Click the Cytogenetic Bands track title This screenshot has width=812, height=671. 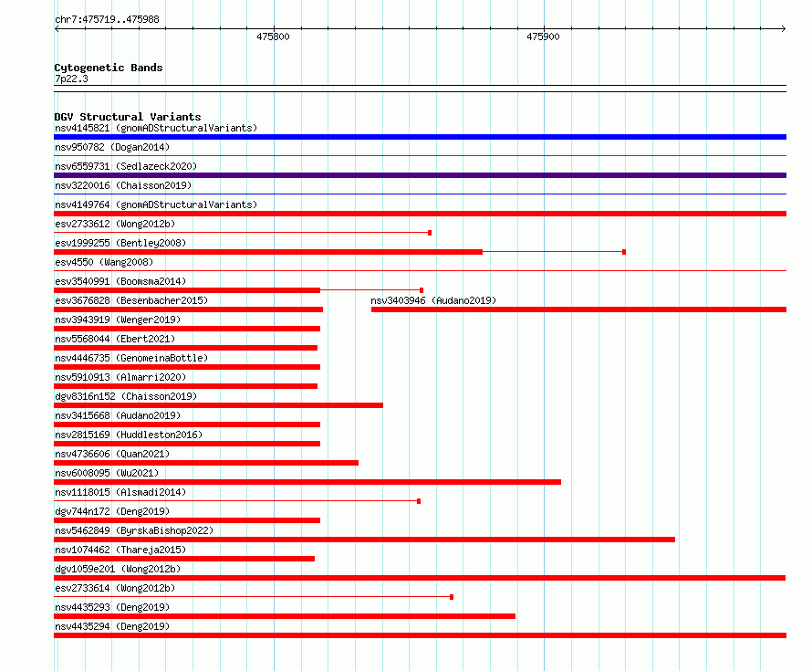tap(109, 68)
